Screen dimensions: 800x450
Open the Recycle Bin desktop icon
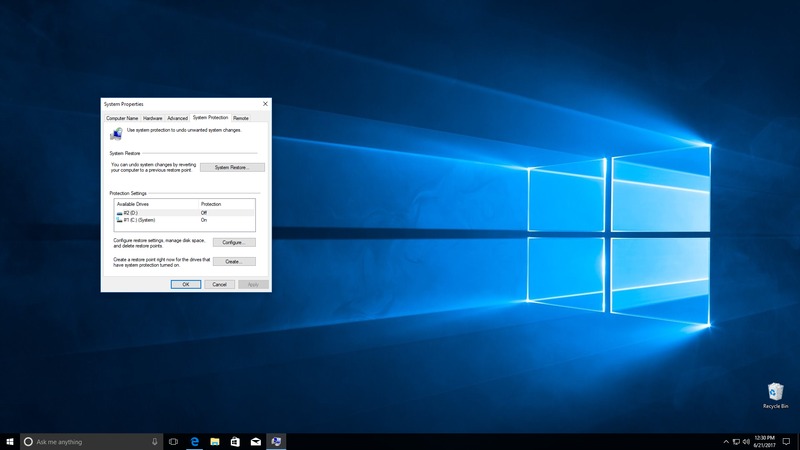pos(775,393)
